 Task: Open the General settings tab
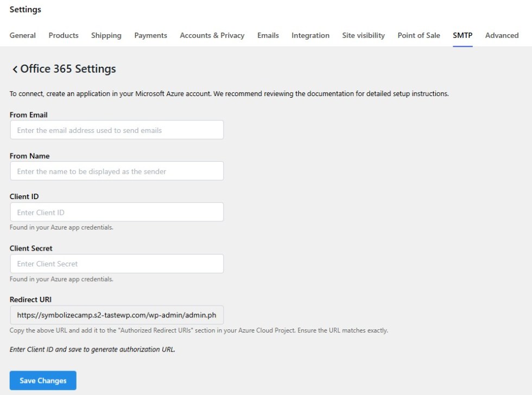click(x=23, y=35)
